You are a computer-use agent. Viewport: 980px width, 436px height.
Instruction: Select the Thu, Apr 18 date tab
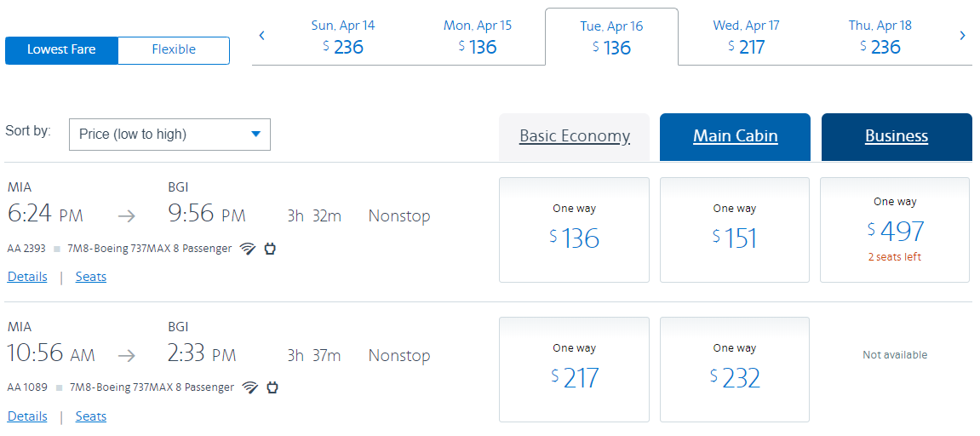click(x=880, y=37)
